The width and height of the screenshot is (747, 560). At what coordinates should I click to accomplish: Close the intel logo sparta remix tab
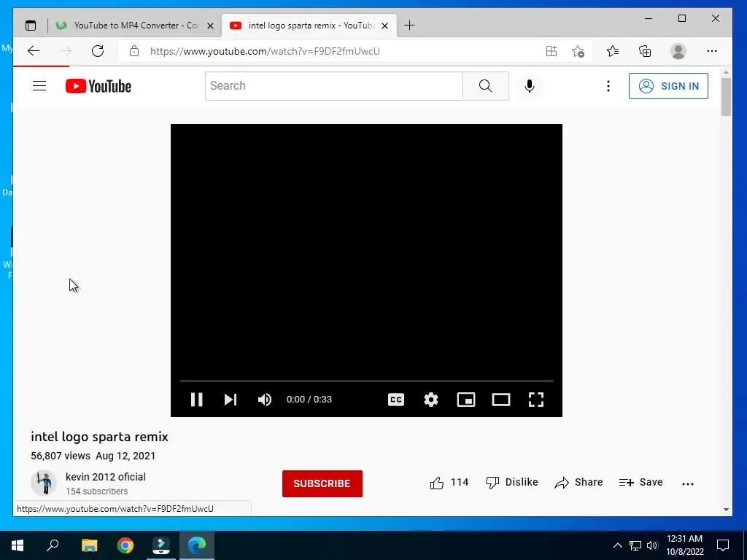point(385,26)
